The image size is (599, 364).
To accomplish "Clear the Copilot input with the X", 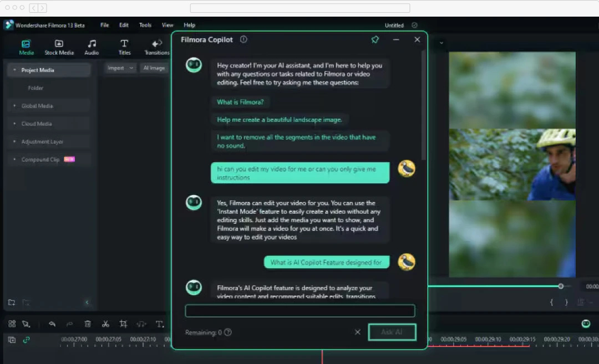I will point(358,332).
